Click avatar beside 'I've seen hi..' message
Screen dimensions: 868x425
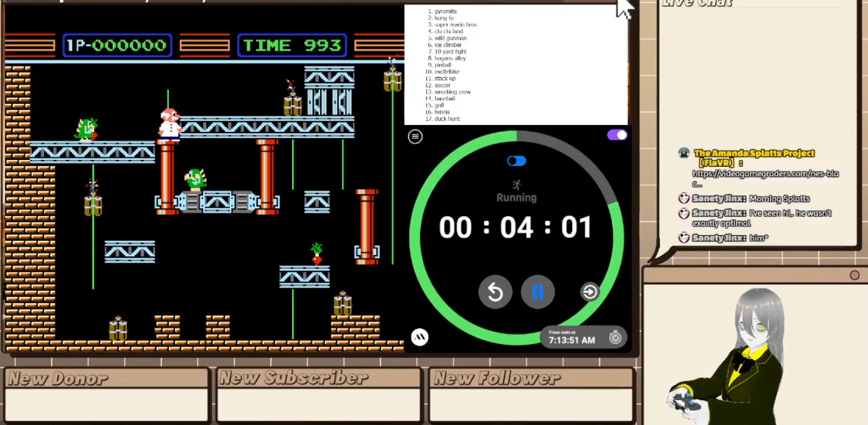pyautogui.click(x=684, y=213)
